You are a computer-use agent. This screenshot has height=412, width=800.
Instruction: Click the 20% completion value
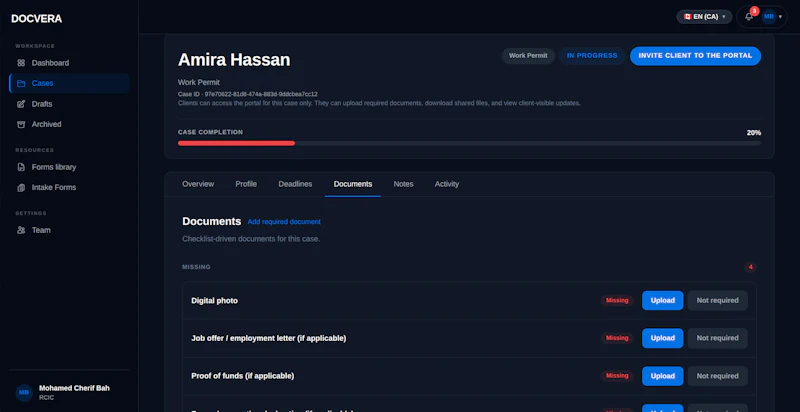tap(754, 133)
